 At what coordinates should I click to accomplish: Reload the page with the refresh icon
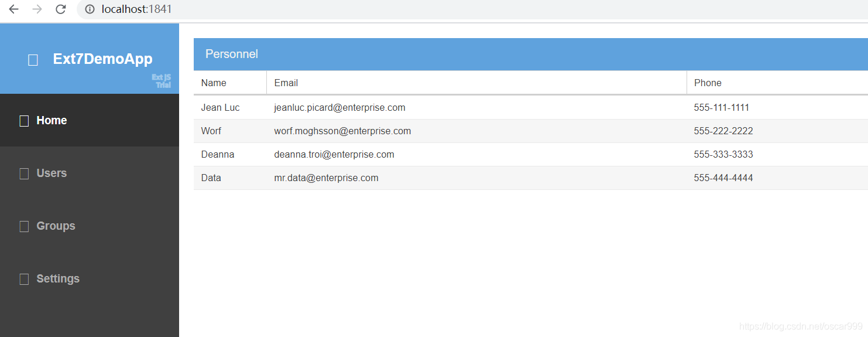coord(60,9)
